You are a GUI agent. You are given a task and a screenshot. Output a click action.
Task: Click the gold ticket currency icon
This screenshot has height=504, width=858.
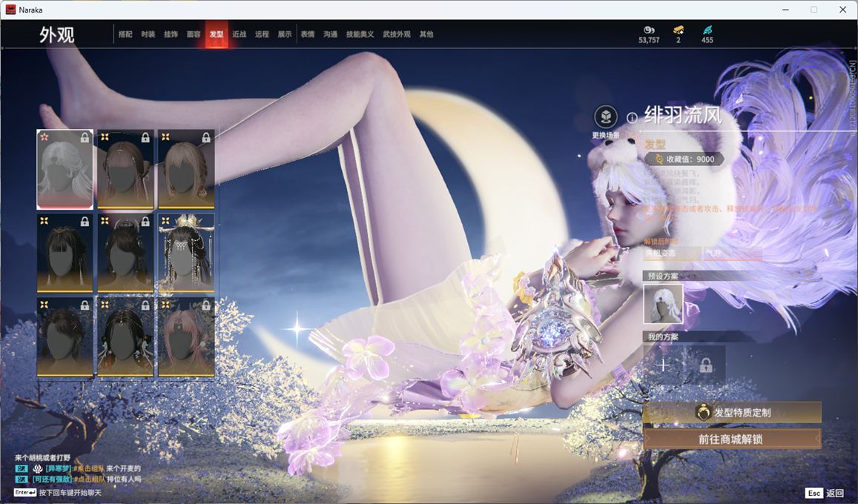click(678, 30)
